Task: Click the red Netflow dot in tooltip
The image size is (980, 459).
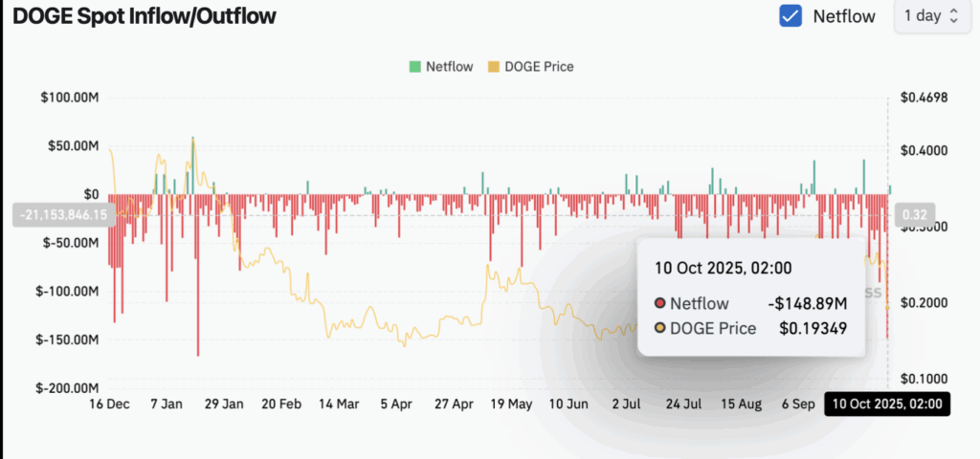Action: [659, 304]
